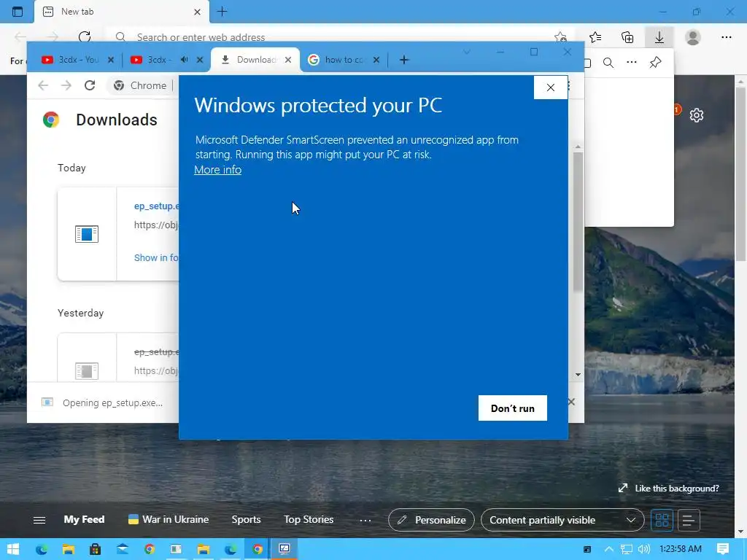Select War in Ukraine feed topic
This screenshot has height=560, width=747.
[169, 519]
